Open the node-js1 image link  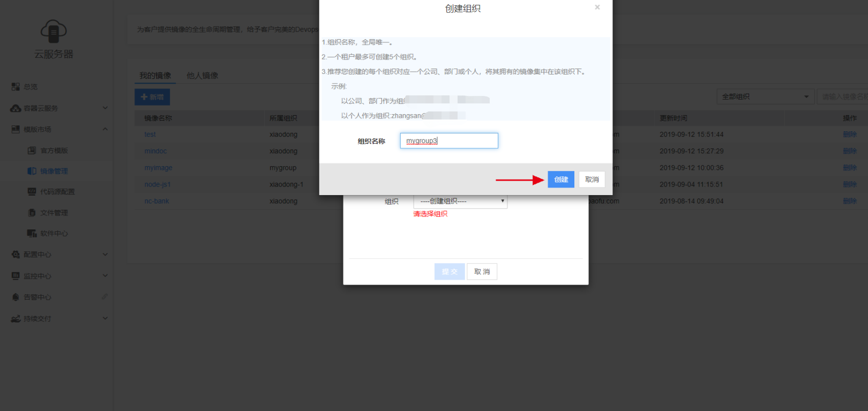(x=158, y=184)
